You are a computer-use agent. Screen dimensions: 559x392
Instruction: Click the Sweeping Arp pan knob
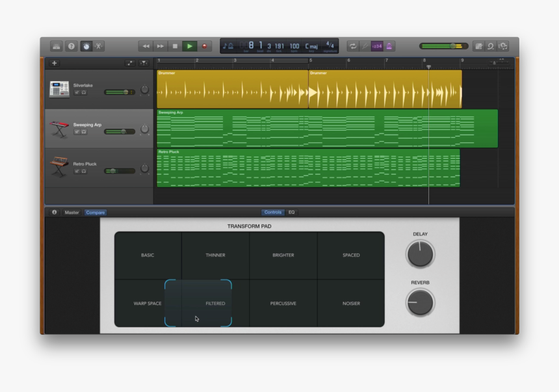144,129
